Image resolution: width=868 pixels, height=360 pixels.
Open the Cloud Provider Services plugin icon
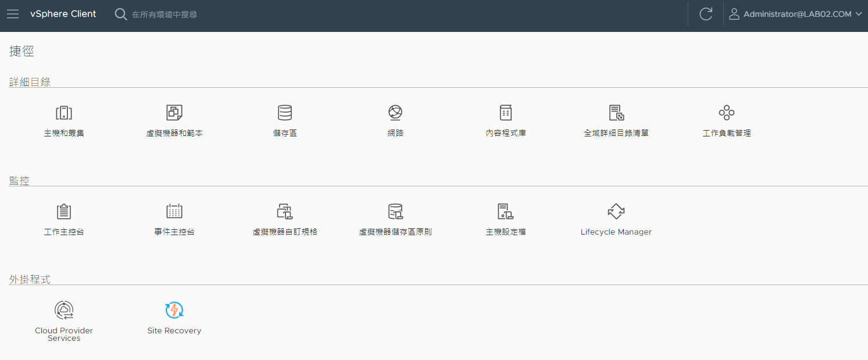click(x=64, y=310)
